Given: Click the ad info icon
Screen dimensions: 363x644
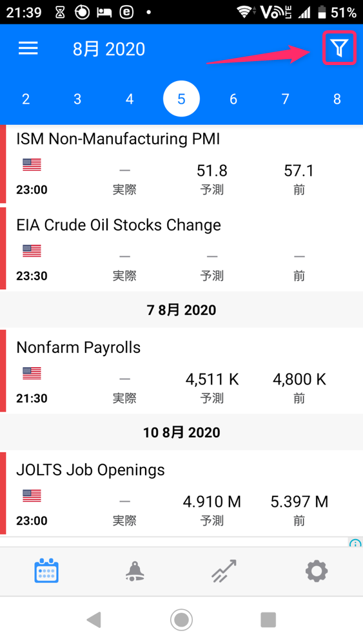Looking at the screenshot, I should click(356, 542).
